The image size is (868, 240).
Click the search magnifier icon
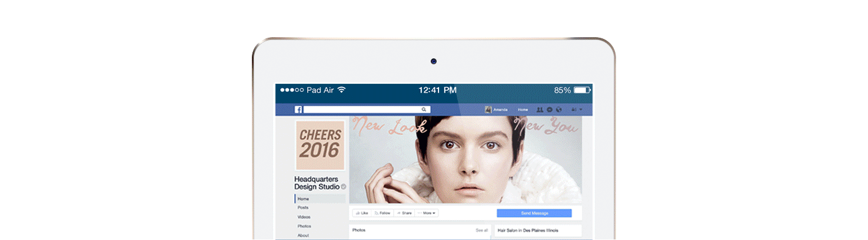click(x=424, y=110)
